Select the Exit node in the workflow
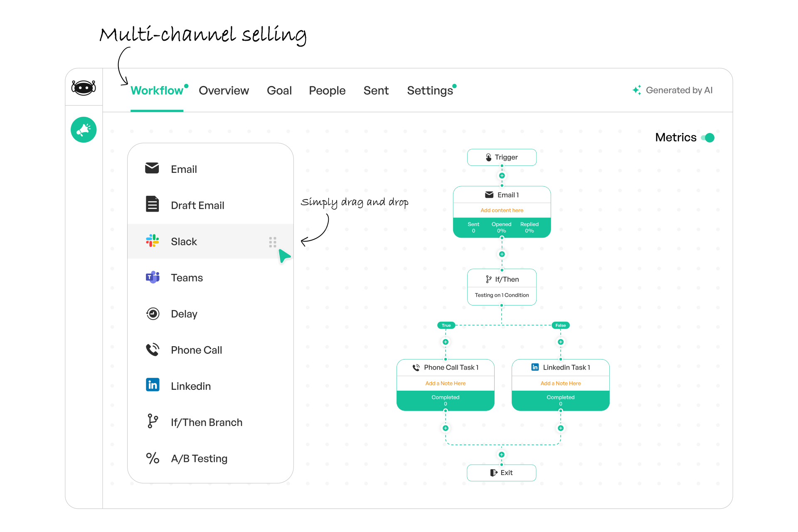 [502, 473]
